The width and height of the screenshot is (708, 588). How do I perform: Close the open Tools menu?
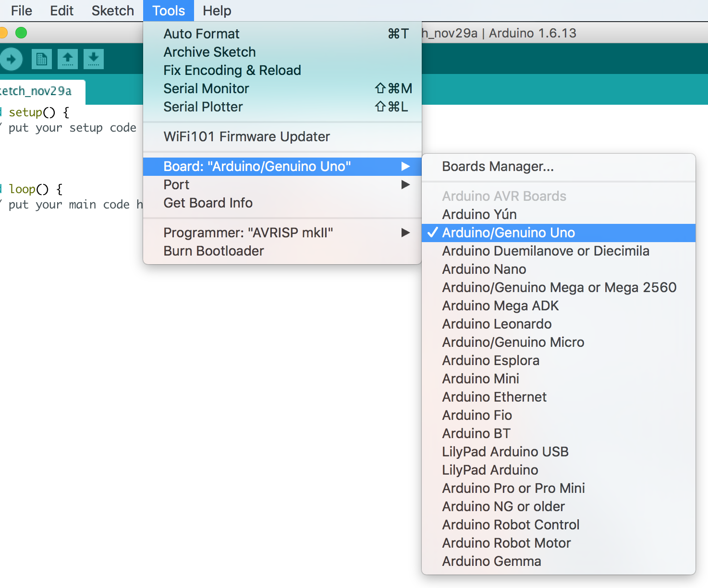click(x=169, y=11)
